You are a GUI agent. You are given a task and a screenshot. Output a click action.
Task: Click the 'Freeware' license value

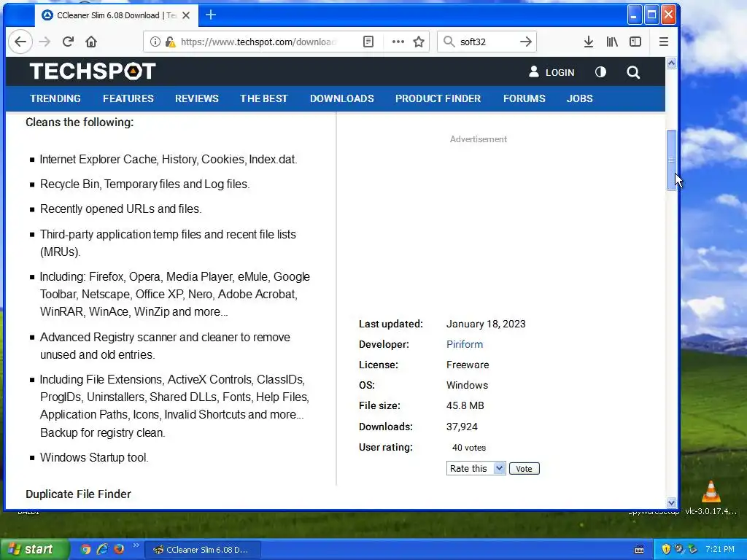[x=468, y=365]
